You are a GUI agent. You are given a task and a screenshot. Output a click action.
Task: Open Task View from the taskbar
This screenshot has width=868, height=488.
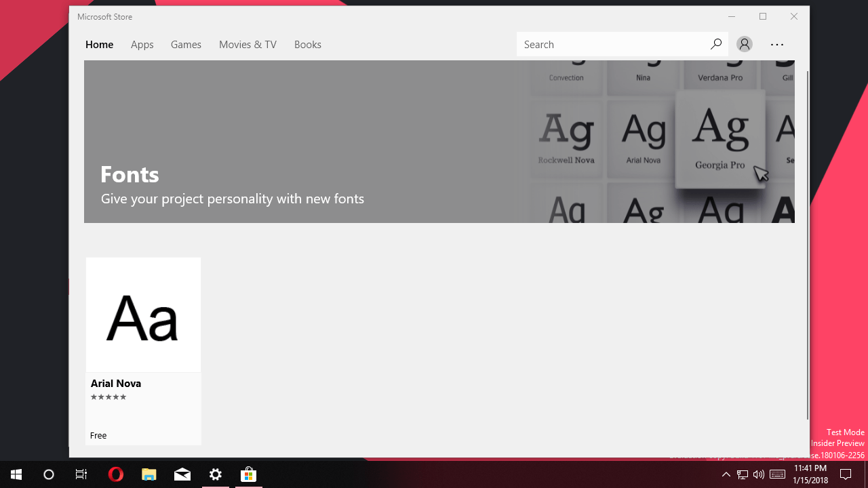coord(81,474)
